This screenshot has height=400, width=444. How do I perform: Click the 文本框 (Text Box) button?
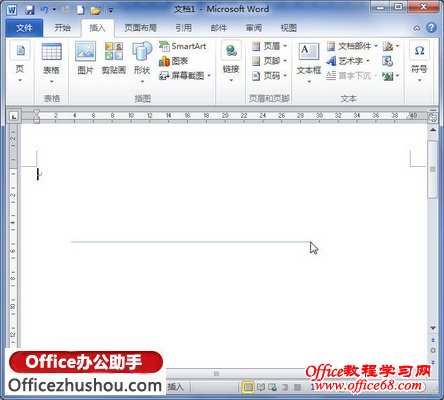click(x=309, y=63)
